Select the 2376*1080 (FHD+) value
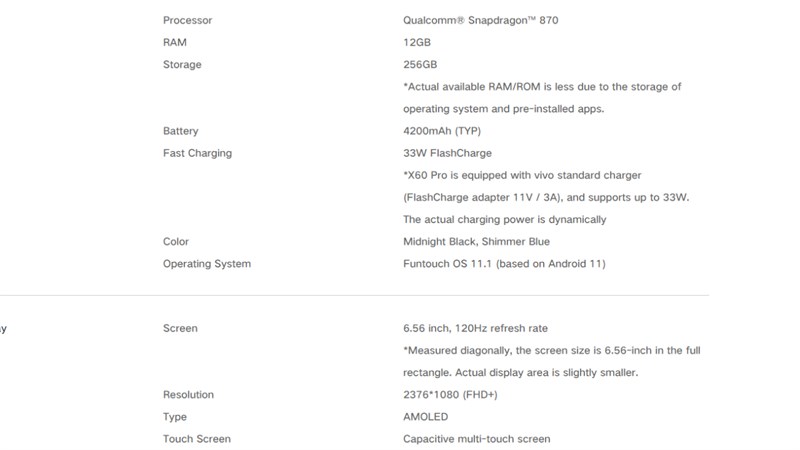The image size is (800, 450). [x=452, y=395]
